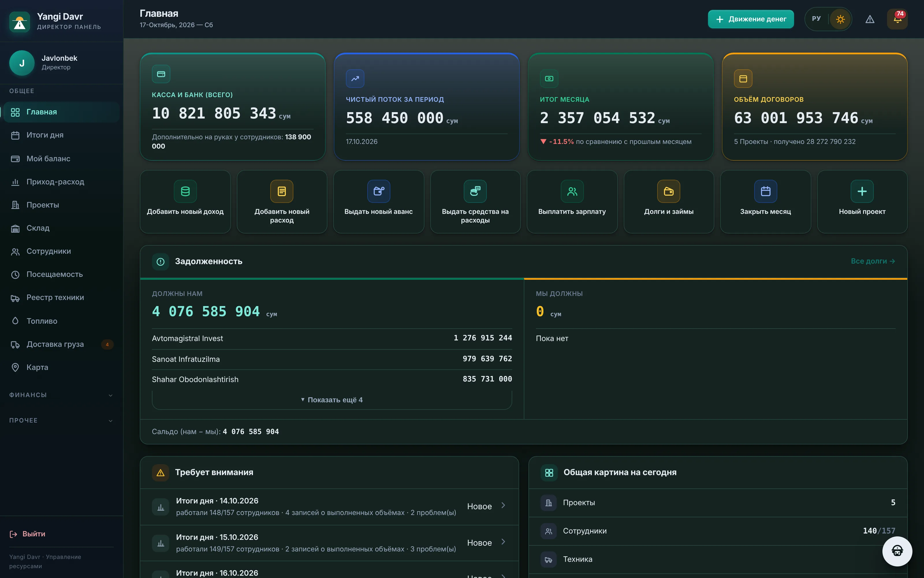Screen dimensions: 924x578
Task: Open Сотрудники in the sidebar
Action: coord(61,251)
